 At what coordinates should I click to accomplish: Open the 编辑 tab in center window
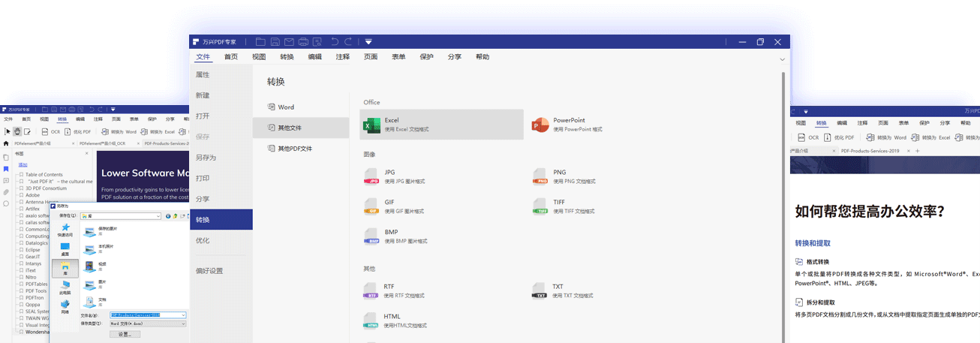click(x=314, y=57)
